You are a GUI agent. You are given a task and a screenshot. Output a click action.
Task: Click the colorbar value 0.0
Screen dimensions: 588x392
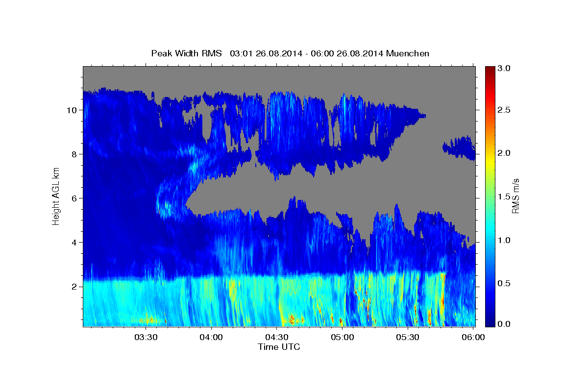505,324
